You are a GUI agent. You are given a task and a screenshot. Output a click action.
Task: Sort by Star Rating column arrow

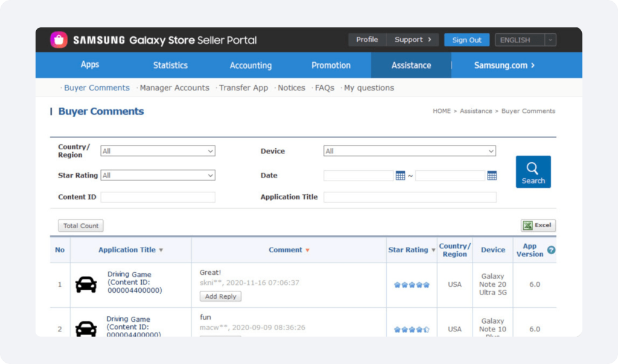tap(433, 250)
